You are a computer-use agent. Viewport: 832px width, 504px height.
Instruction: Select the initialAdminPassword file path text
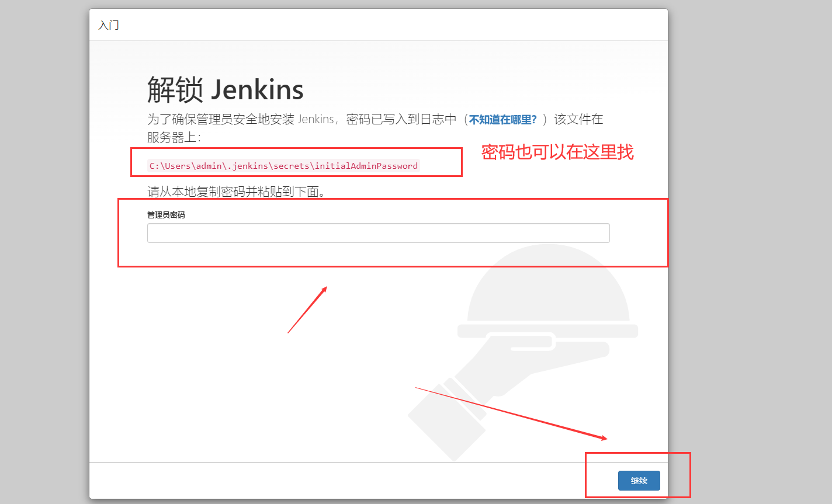tap(283, 166)
